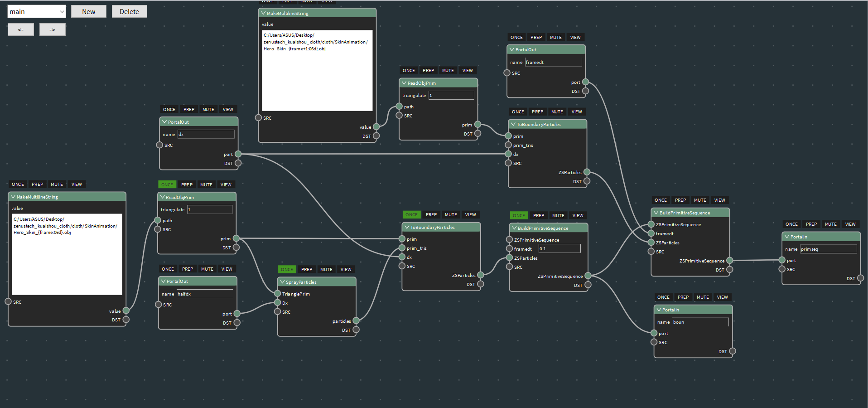Click the New button
The image size is (868, 408).
[x=89, y=12]
